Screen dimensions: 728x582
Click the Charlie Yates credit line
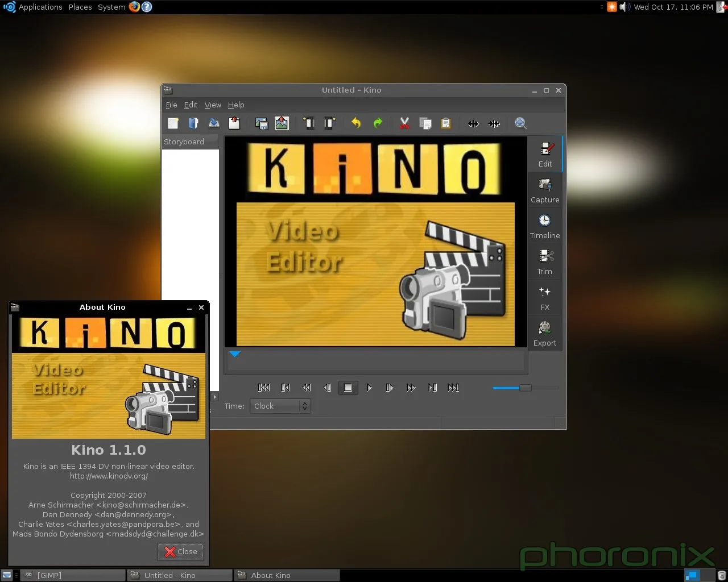point(109,524)
